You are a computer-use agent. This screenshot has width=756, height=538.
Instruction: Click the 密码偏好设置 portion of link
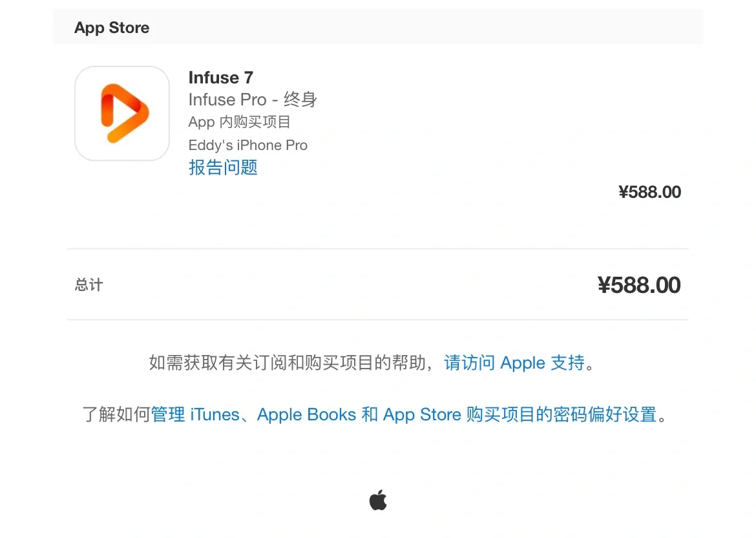point(605,414)
